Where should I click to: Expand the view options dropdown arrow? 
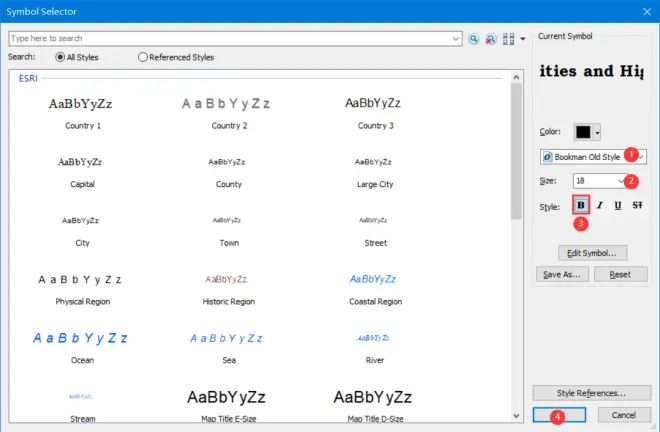coord(523,39)
